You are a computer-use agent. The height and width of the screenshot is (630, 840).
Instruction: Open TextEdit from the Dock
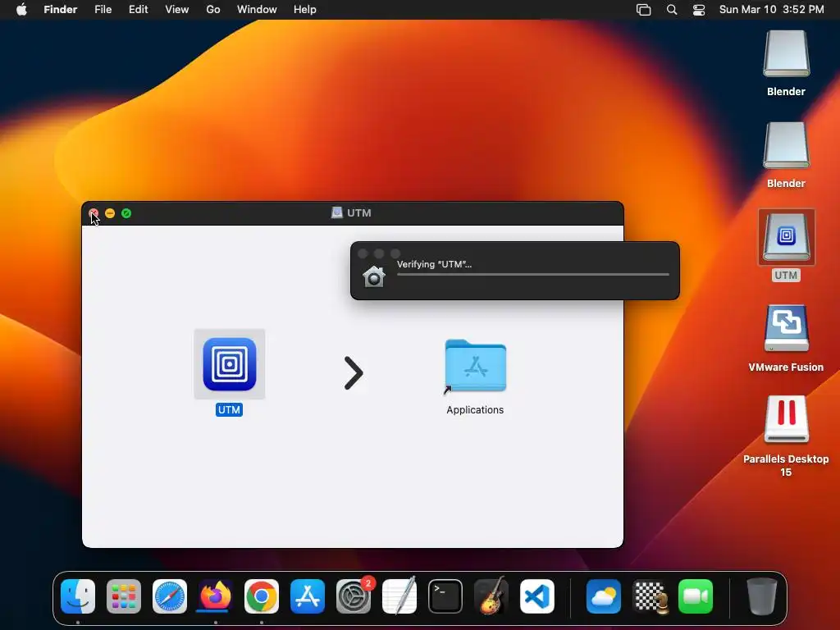399,596
